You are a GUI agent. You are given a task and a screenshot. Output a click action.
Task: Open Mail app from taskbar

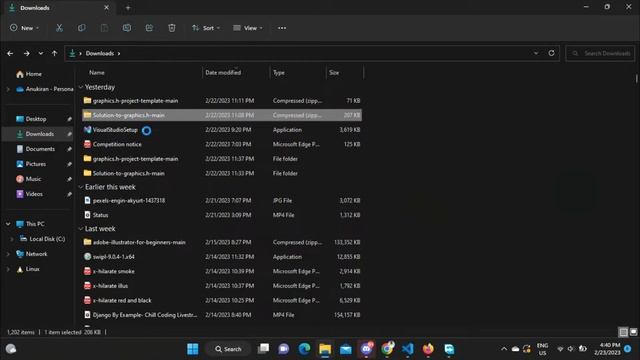click(346, 349)
